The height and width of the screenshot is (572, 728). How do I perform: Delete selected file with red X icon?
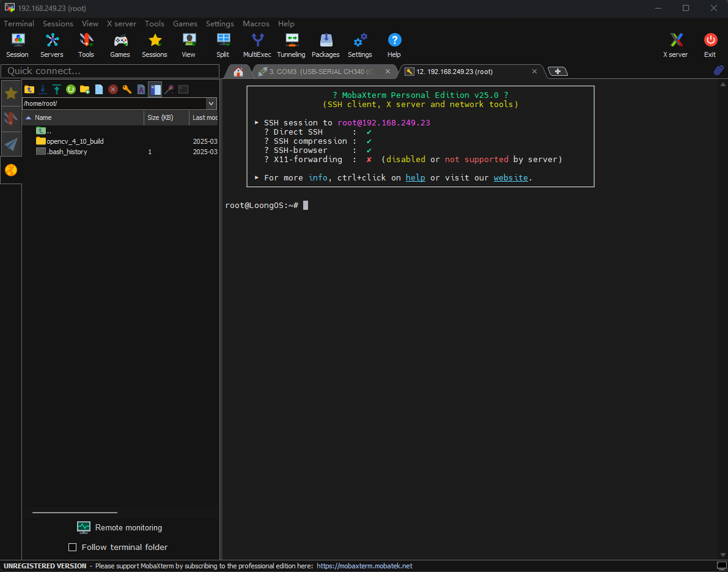point(113,89)
